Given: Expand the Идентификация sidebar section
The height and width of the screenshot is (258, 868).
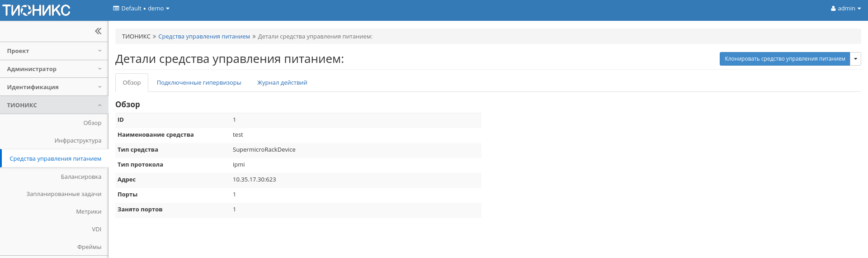Looking at the screenshot, I should click(x=54, y=87).
